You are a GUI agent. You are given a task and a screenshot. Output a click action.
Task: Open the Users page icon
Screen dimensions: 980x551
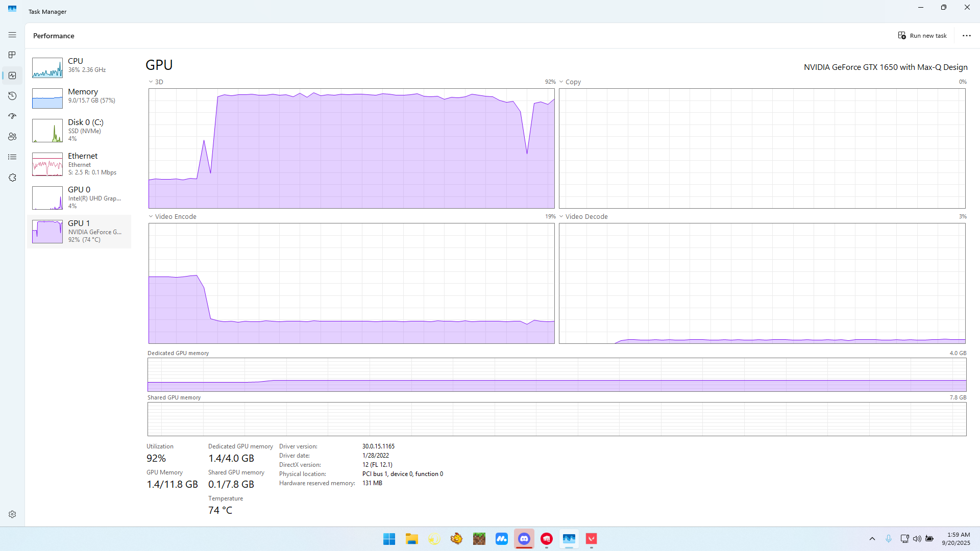(x=12, y=137)
